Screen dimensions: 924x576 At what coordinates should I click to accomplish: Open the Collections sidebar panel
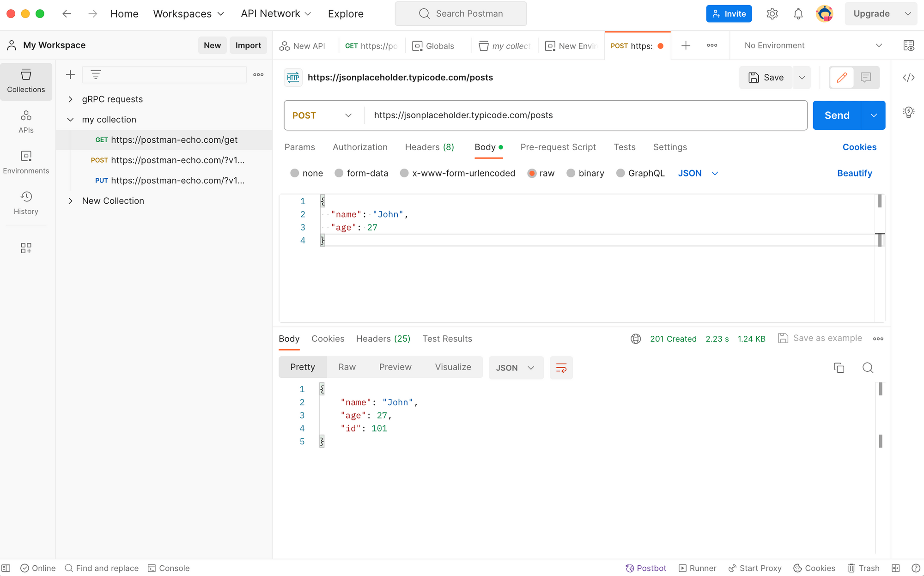point(26,81)
